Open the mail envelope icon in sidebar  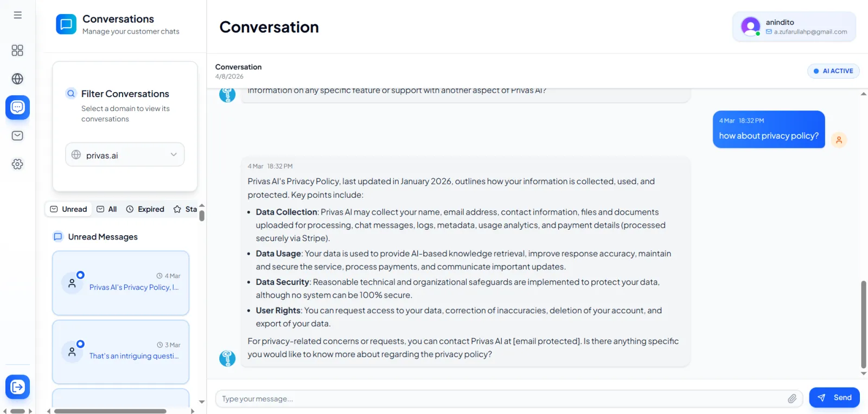click(x=17, y=135)
